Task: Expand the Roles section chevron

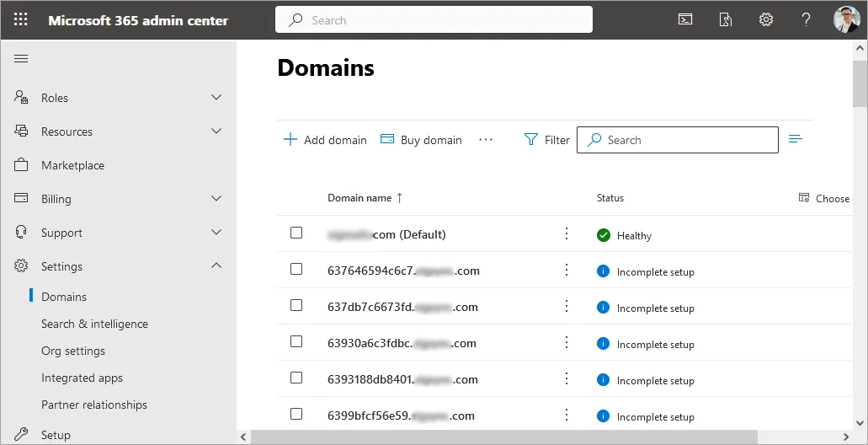Action: (x=216, y=98)
